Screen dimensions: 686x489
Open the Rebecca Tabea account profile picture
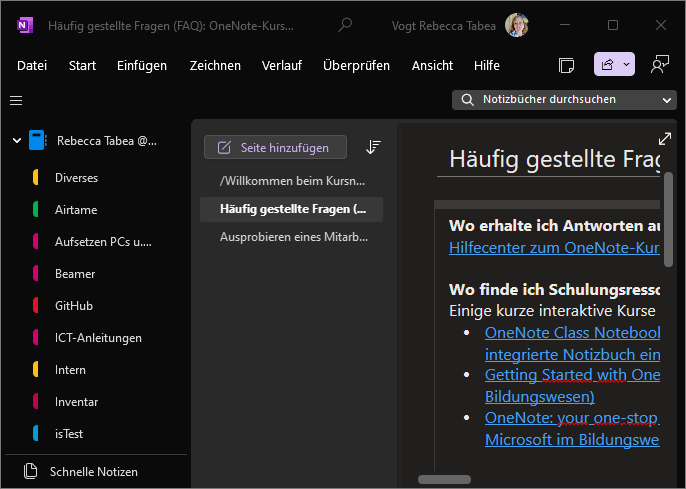516,25
